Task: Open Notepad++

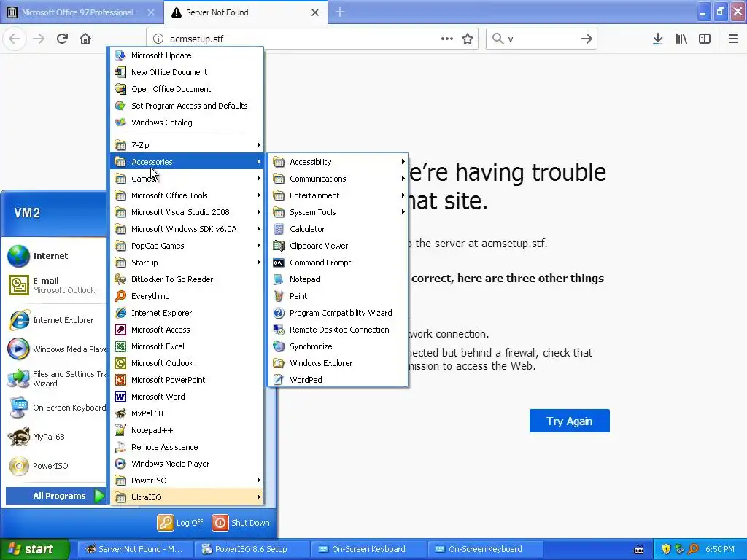Action: click(x=187, y=430)
